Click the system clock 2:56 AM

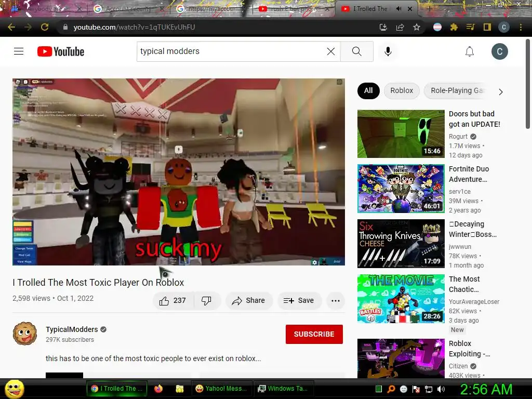click(486, 389)
